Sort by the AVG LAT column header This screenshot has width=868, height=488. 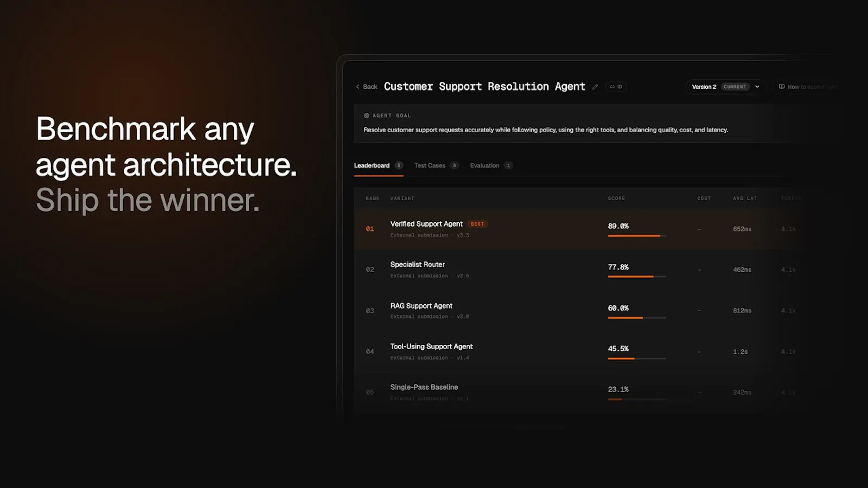click(x=745, y=198)
